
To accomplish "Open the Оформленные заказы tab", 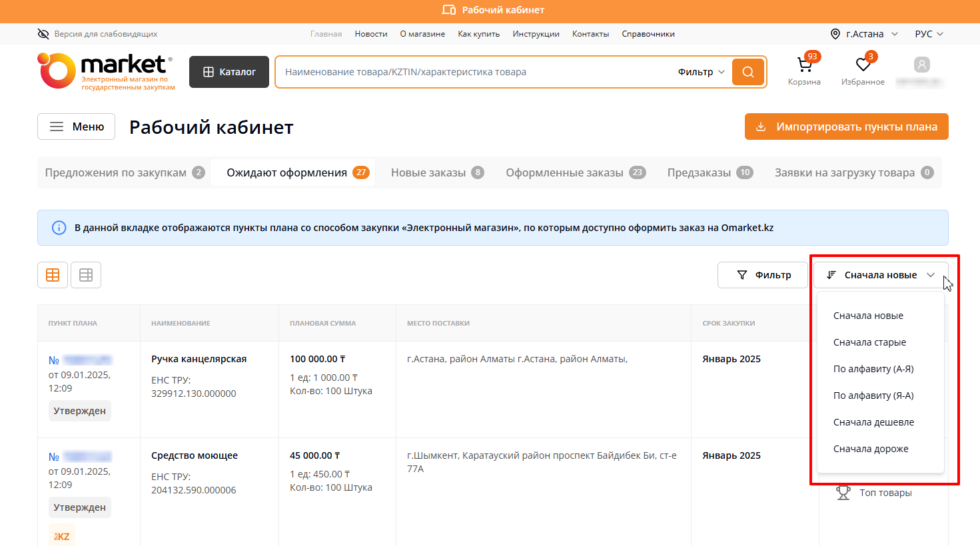I will click(x=575, y=172).
